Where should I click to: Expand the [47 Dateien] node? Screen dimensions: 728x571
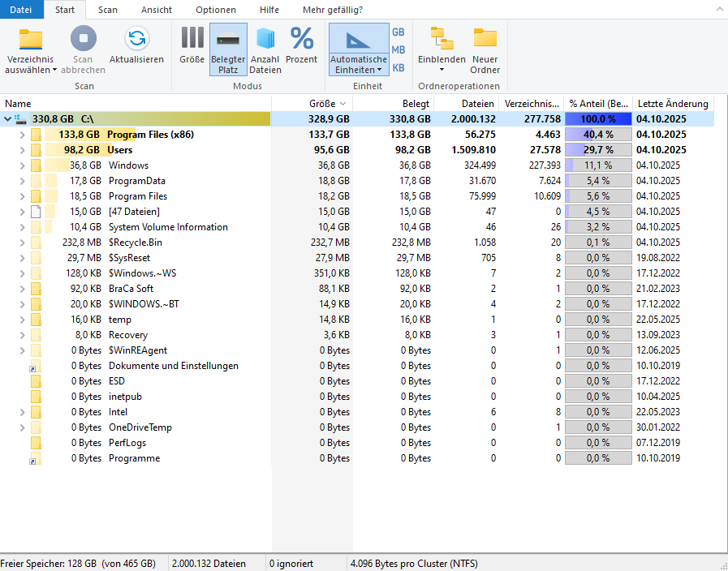point(22,212)
